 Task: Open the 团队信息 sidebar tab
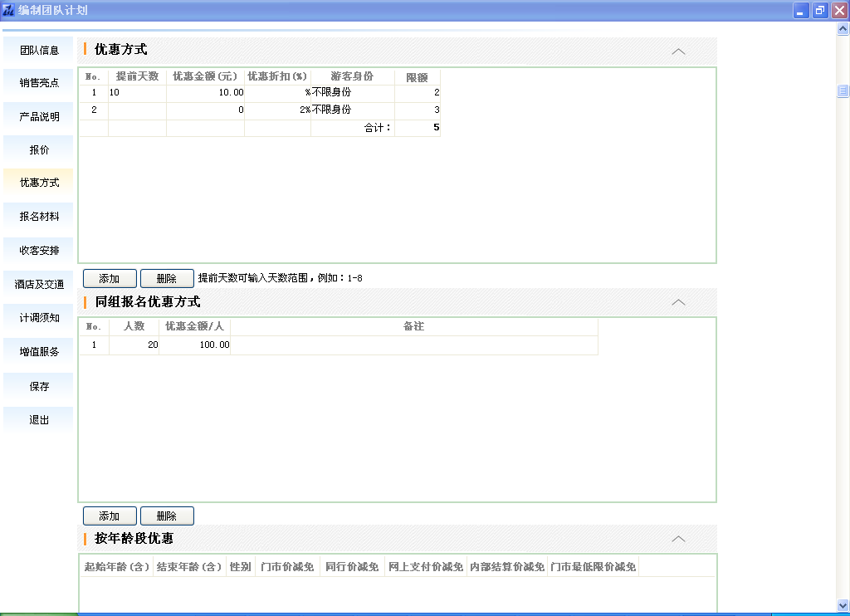[39, 51]
